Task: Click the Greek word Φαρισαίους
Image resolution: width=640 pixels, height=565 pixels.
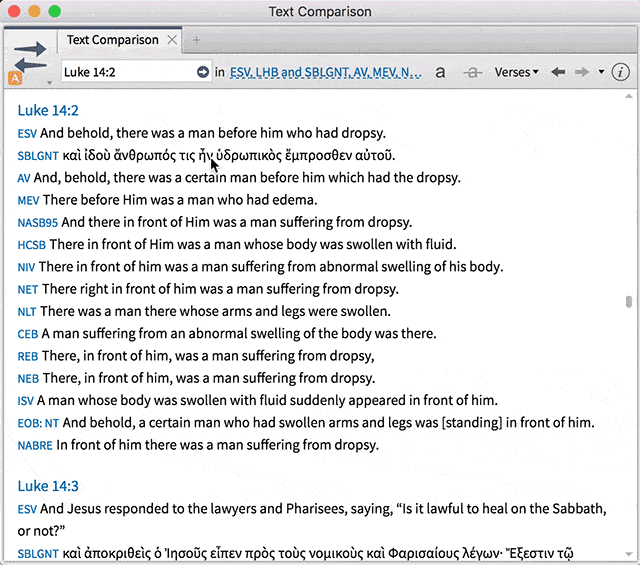Action: pyautogui.click(x=423, y=554)
